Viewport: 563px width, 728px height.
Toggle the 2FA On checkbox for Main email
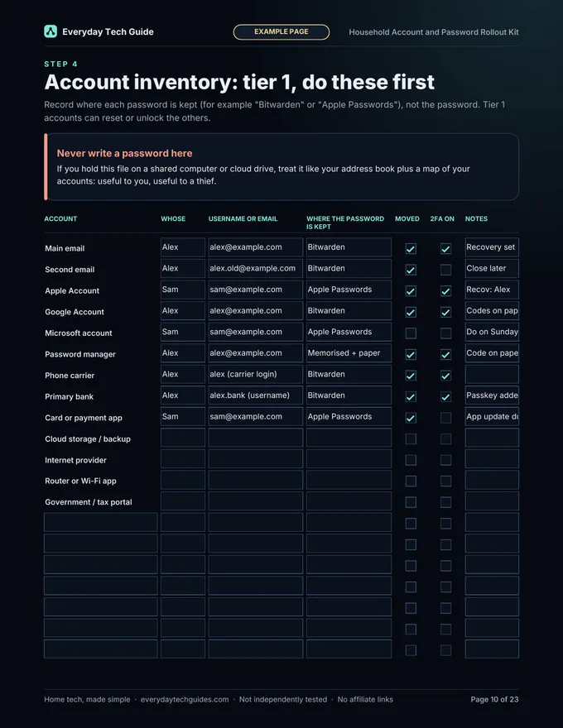point(445,248)
